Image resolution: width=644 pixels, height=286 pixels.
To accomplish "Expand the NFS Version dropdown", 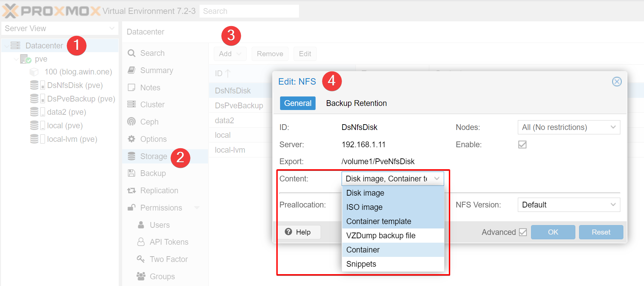I will [569, 205].
